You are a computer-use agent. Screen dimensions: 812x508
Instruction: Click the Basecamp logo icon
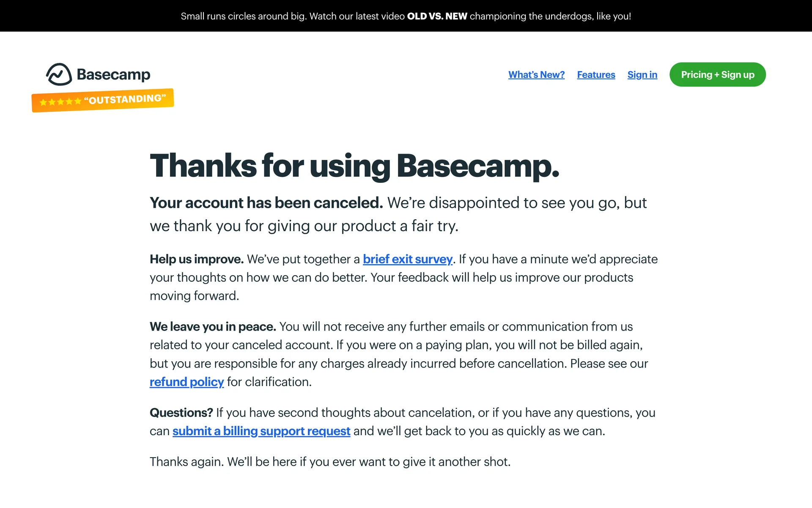59,75
